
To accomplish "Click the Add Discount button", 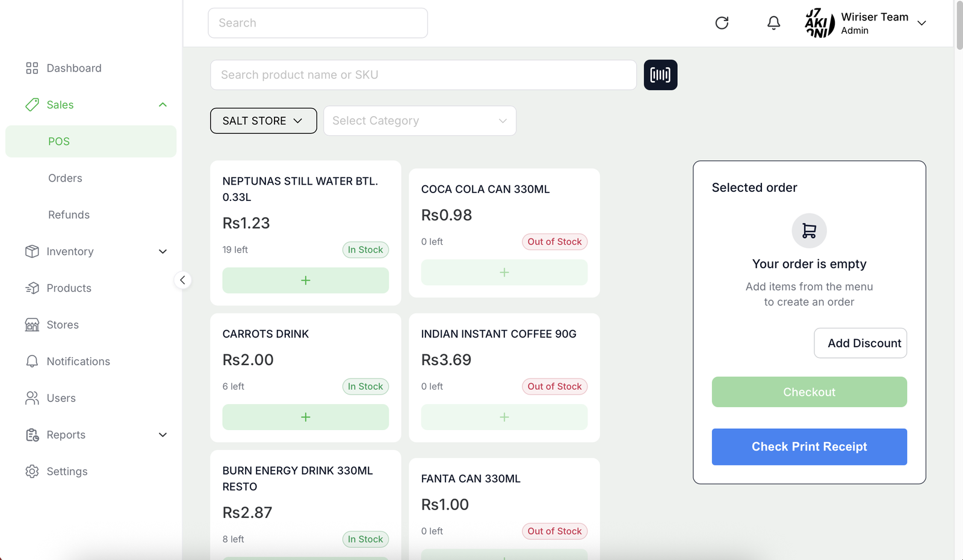I will pyautogui.click(x=861, y=343).
